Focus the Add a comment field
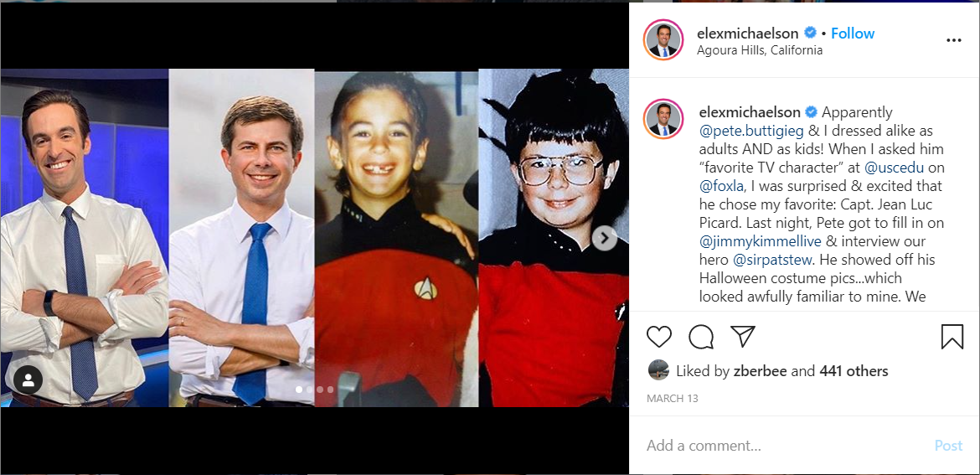The height and width of the screenshot is (475, 980). click(x=787, y=446)
